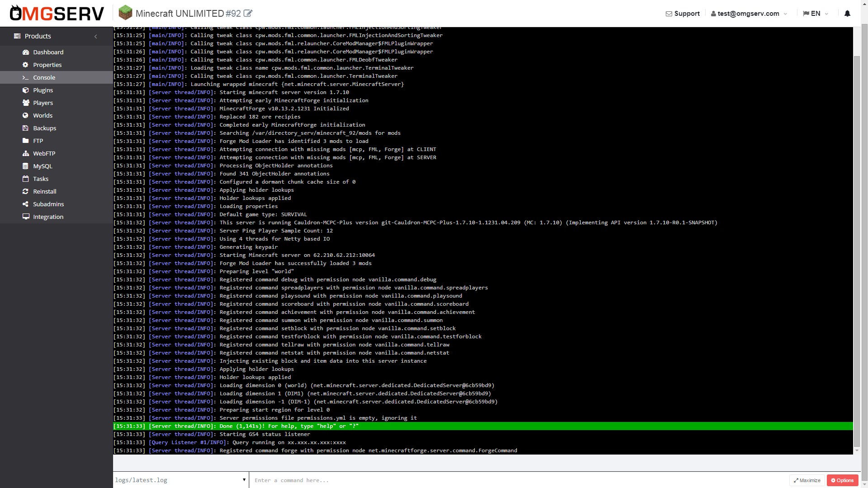Open the Reinstall menu item
Screen dimensions: 868x488
(x=56, y=191)
